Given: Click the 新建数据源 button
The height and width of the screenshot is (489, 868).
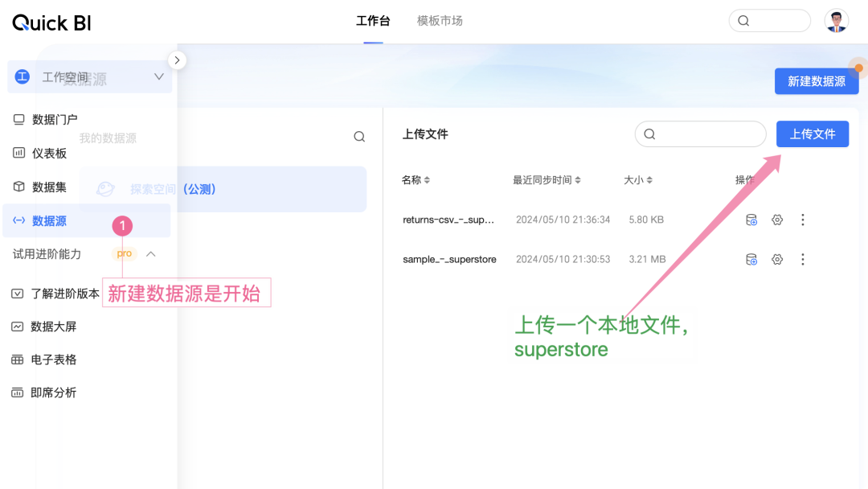Looking at the screenshot, I should pyautogui.click(x=816, y=81).
